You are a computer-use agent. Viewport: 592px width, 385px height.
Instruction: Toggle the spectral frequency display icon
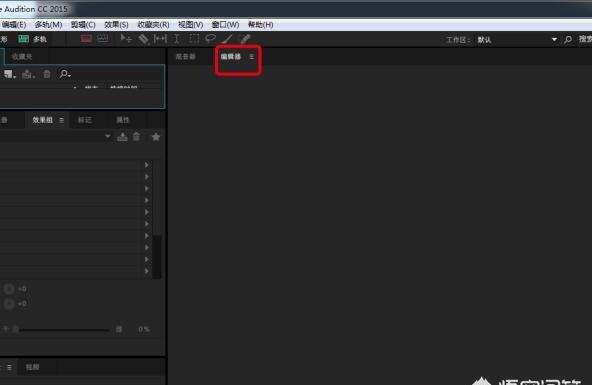point(86,39)
